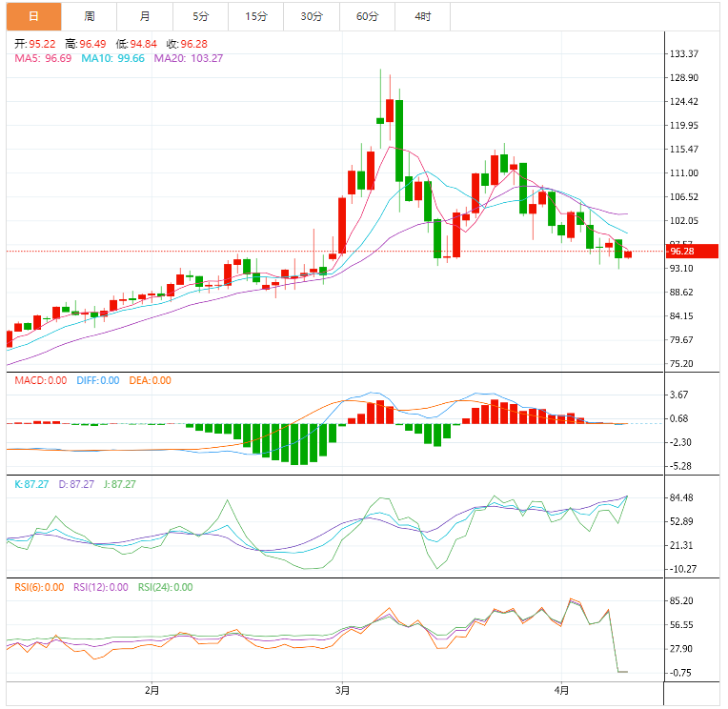Screen dimensions: 728x709
Task: Select the 30分 interval tab
Action: click(x=311, y=16)
